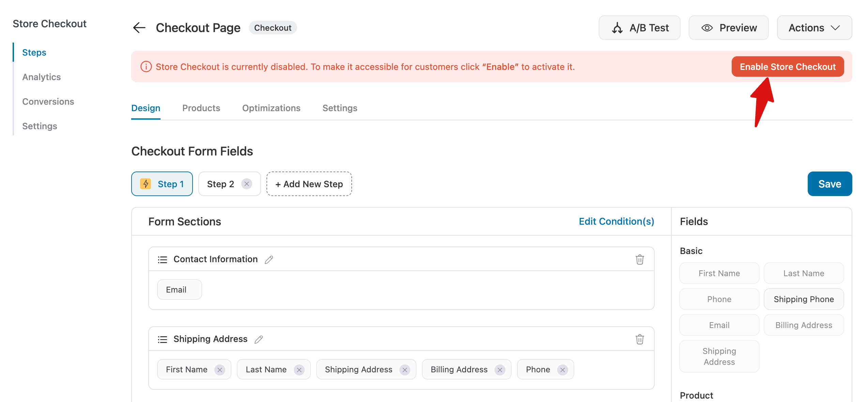Go to Analytics in the sidebar

coord(41,77)
